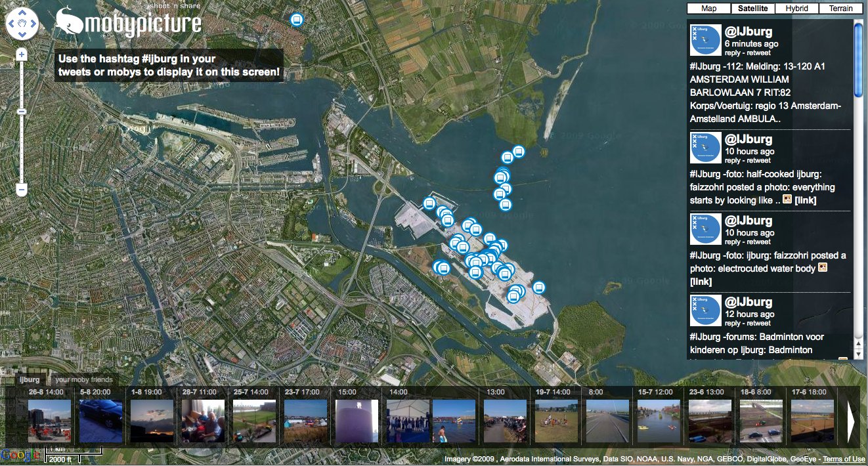This screenshot has width=868, height=466.
Task: Click the hand icon in pan control
Action: 22,24
